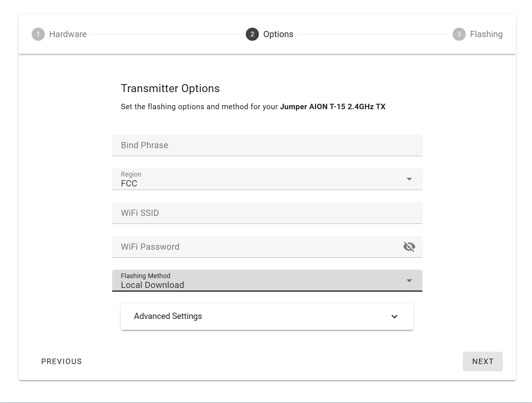Click the Jumper AION T-15 2.4GHz TX text

coord(332,107)
